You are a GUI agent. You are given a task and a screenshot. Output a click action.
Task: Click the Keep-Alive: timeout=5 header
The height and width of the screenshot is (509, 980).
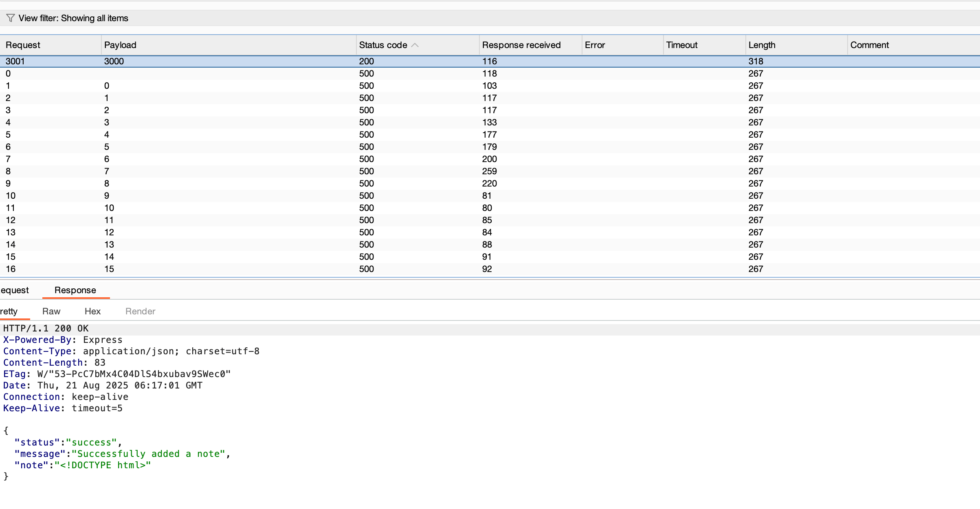click(63, 408)
